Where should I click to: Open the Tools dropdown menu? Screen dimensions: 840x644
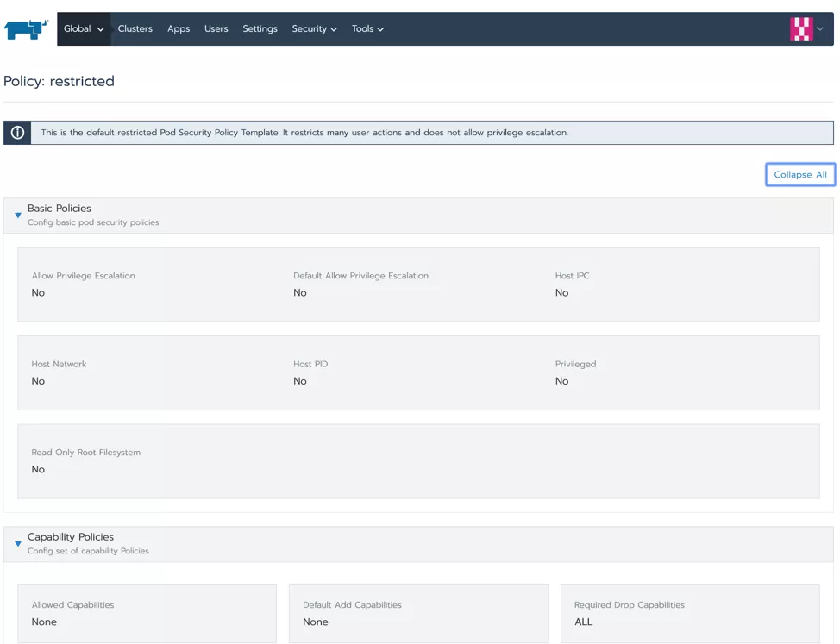(x=367, y=29)
